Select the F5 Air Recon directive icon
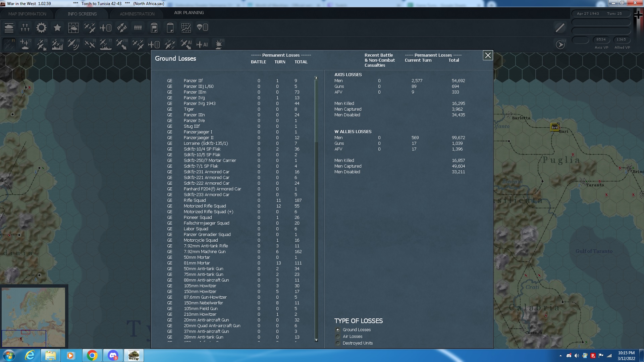 pos(73,44)
